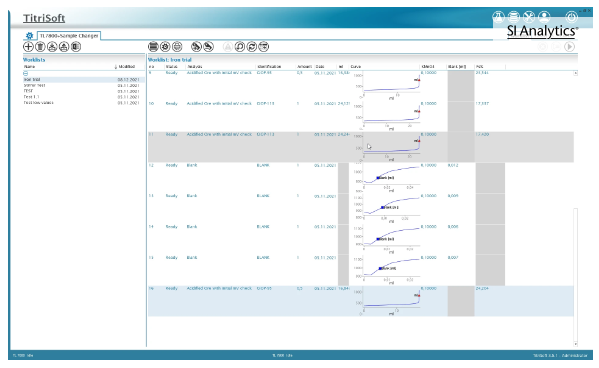Click the second wrench tool icon
This screenshot has width=599, height=368.
click(208, 47)
